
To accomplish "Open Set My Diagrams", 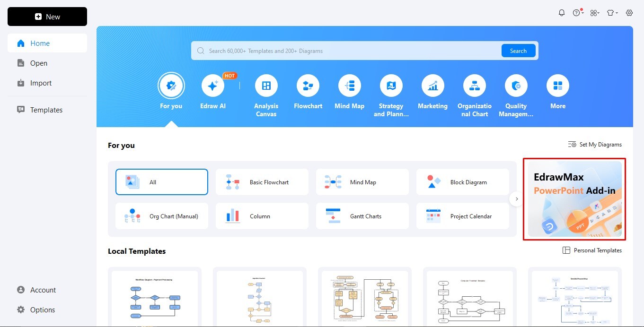I will point(595,145).
